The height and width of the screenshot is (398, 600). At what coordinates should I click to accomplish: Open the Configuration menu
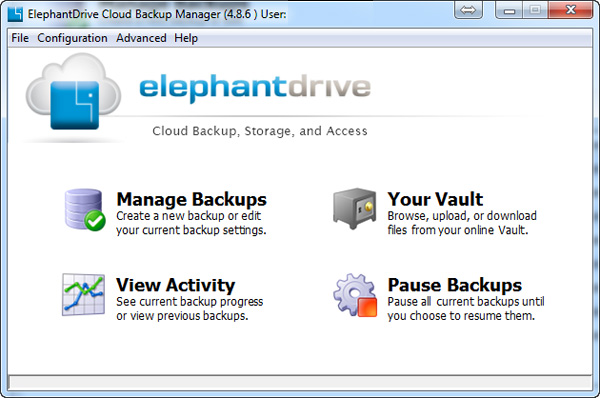72,38
